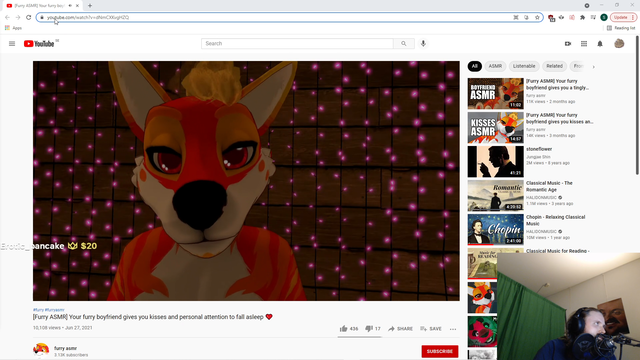Image resolution: width=640 pixels, height=360 pixels.
Task: Open more actions ellipsis under video
Action: coord(453,329)
